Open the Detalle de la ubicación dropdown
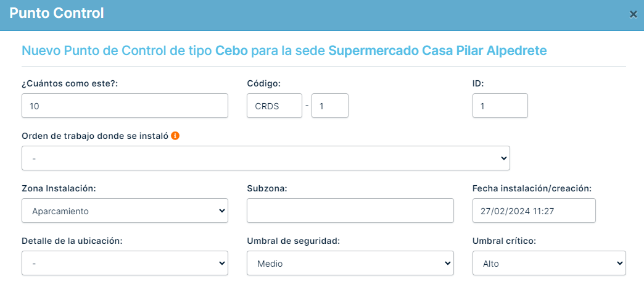 click(125, 263)
